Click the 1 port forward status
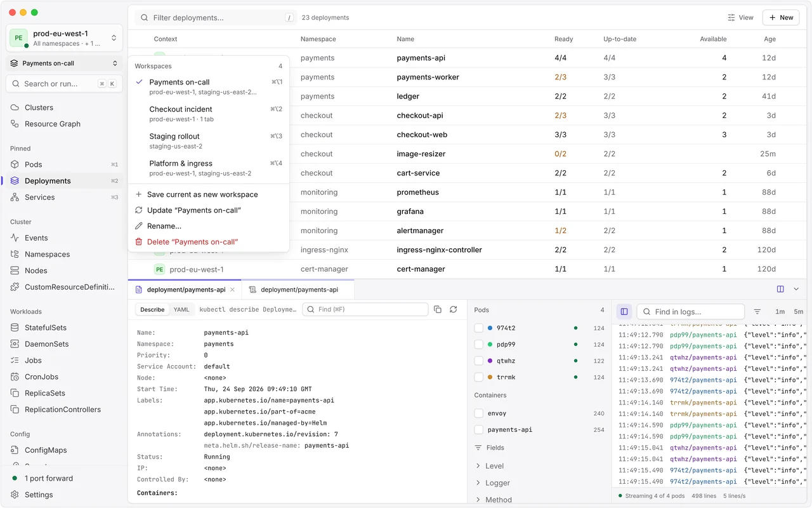The width and height of the screenshot is (812, 508). pyautogui.click(x=43, y=478)
